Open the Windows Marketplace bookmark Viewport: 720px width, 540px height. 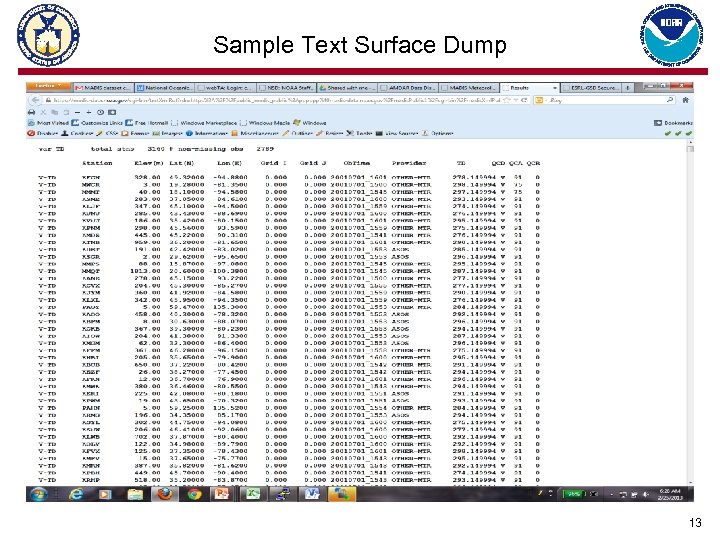(204, 123)
